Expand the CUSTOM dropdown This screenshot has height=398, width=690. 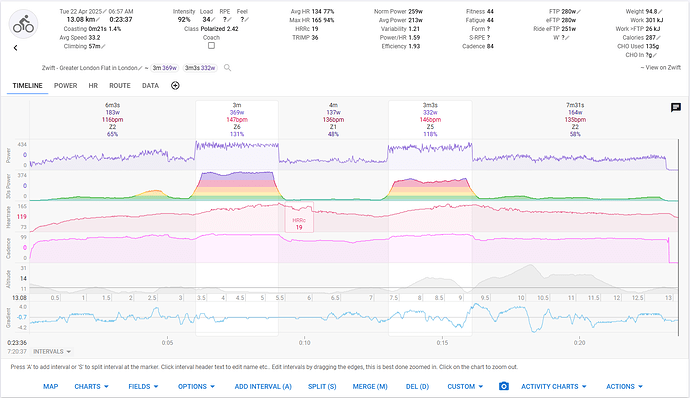pos(465,386)
